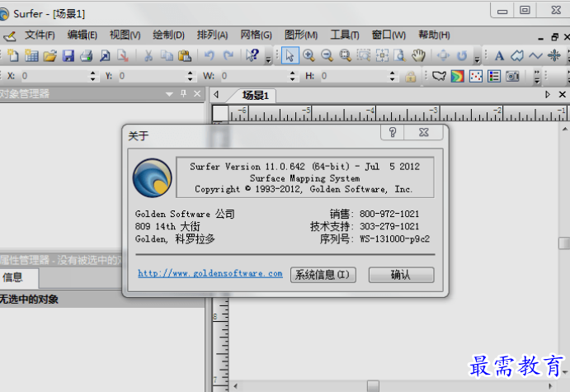Close the 关于 dialog
The width and height of the screenshot is (570, 392).
pyautogui.click(x=423, y=132)
